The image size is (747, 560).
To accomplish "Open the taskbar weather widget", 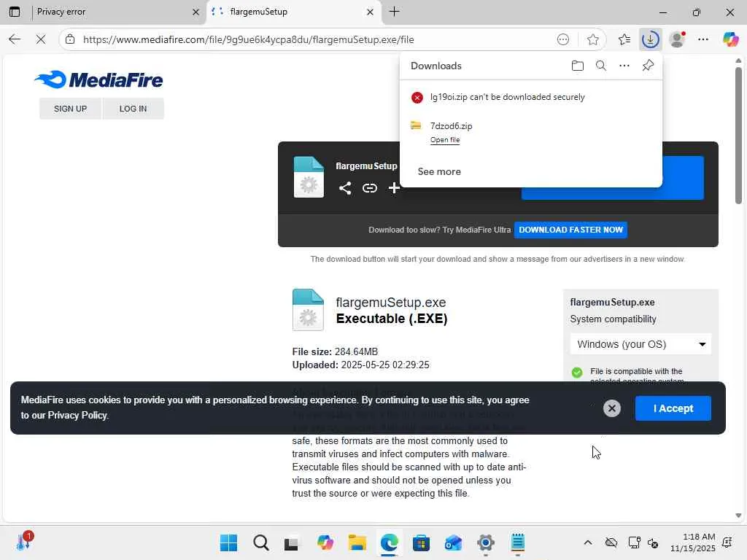I will pyautogui.click(x=24, y=542).
